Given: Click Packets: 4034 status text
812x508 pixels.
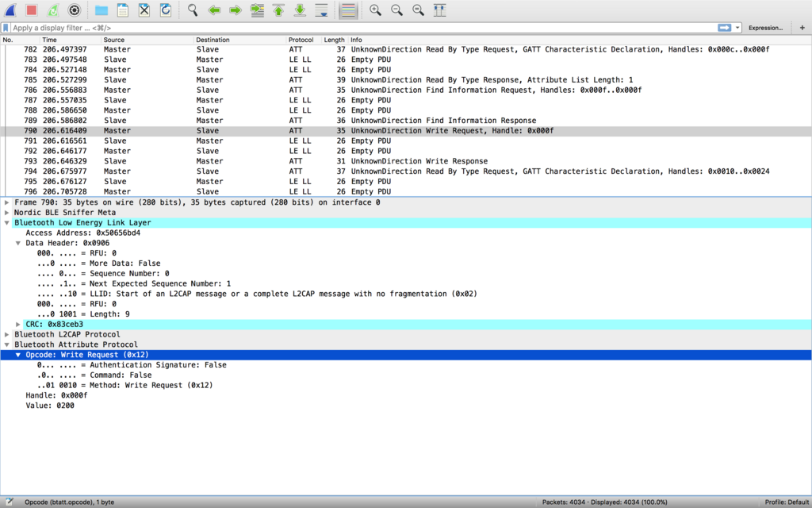Looking at the screenshot, I should tap(604, 502).
